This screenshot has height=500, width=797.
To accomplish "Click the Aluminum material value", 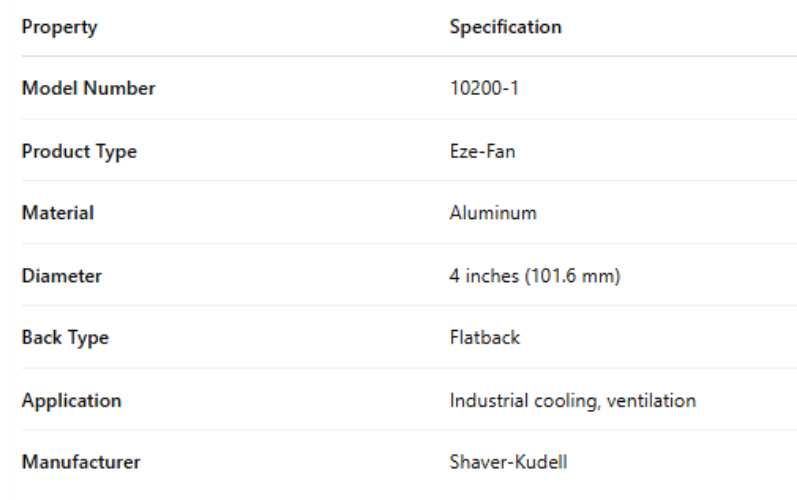I will pyautogui.click(x=493, y=213).
